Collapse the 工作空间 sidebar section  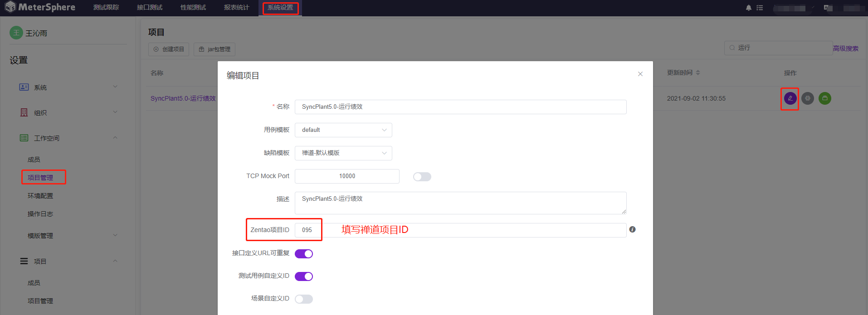pyautogui.click(x=115, y=137)
